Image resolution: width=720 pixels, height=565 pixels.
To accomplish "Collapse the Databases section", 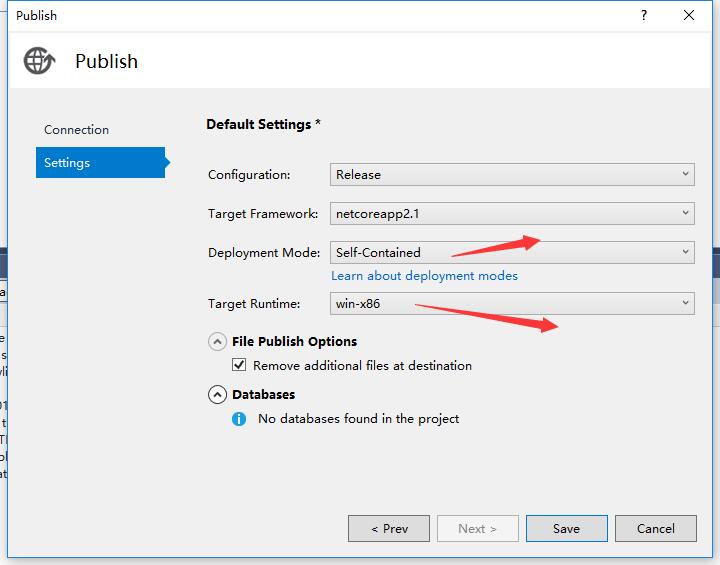I will coord(217,395).
